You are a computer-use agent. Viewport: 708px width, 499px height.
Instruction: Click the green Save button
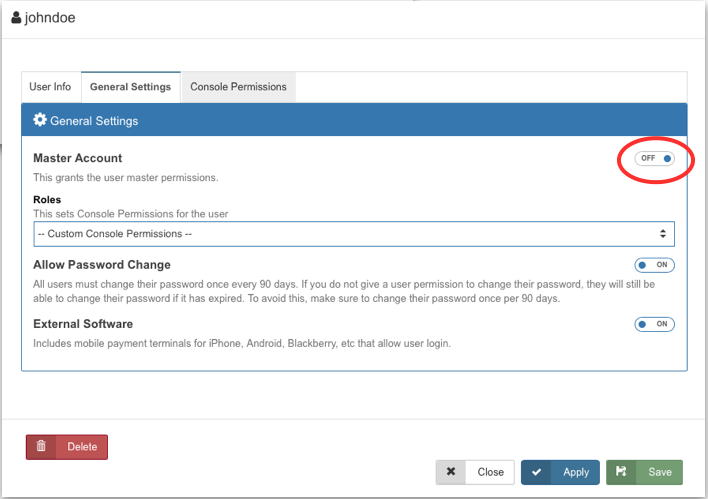click(644, 472)
